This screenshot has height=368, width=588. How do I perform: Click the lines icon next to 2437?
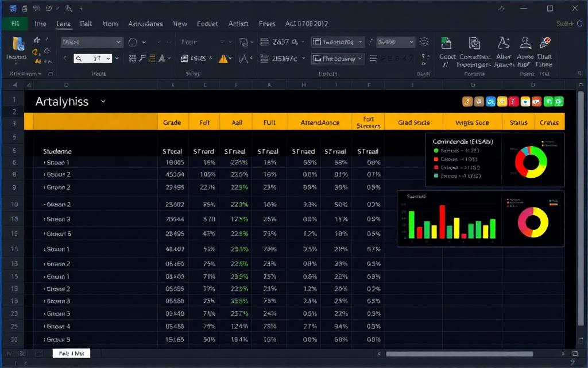point(264,41)
